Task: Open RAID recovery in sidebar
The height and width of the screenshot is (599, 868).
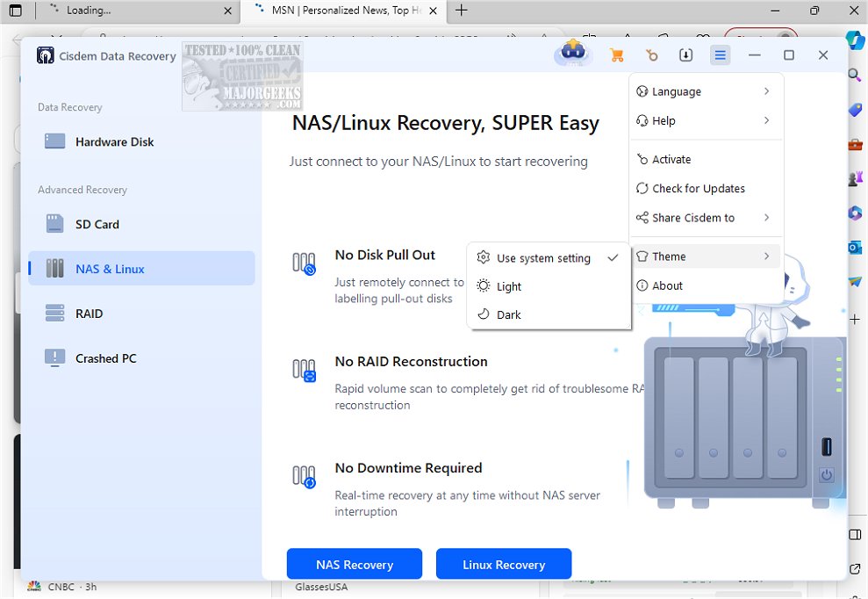Action: [x=141, y=314]
